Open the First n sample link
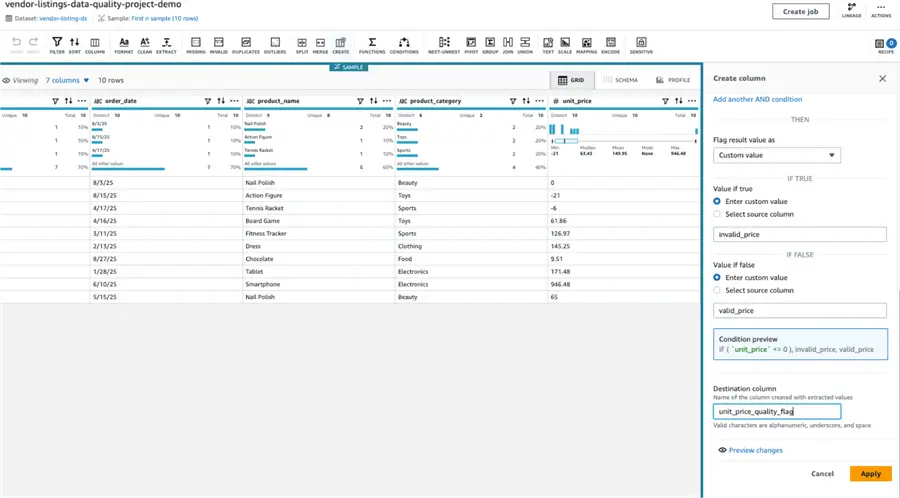The image size is (900, 498). (165, 18)
